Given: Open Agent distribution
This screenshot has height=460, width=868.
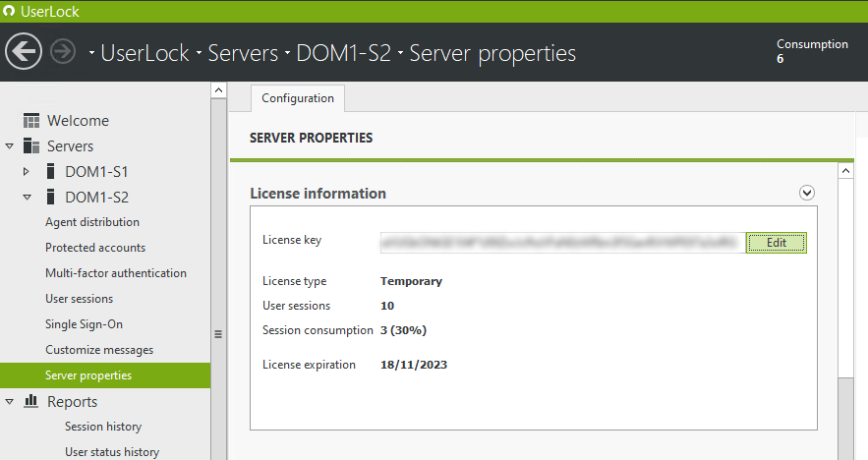Looking at the screenshot, I should pos(92,222).
